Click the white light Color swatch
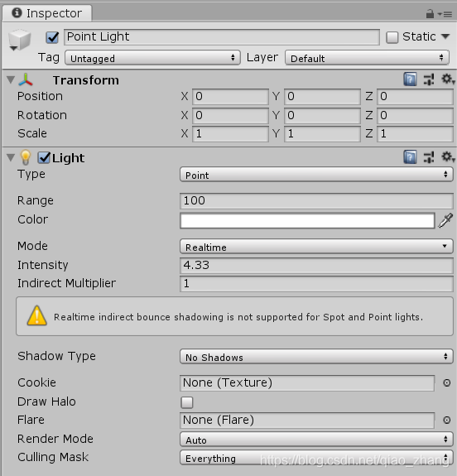 (x=307, y=220)
